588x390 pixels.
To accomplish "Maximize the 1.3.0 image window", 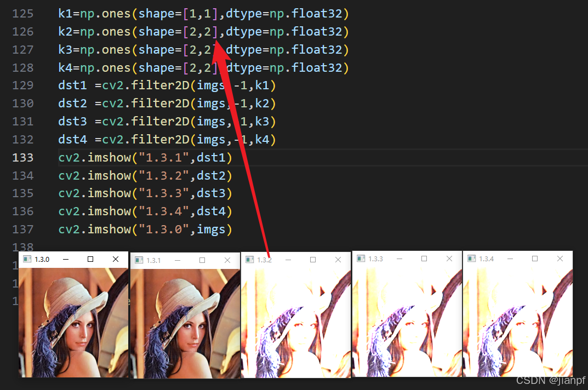I will click(90, 259).
